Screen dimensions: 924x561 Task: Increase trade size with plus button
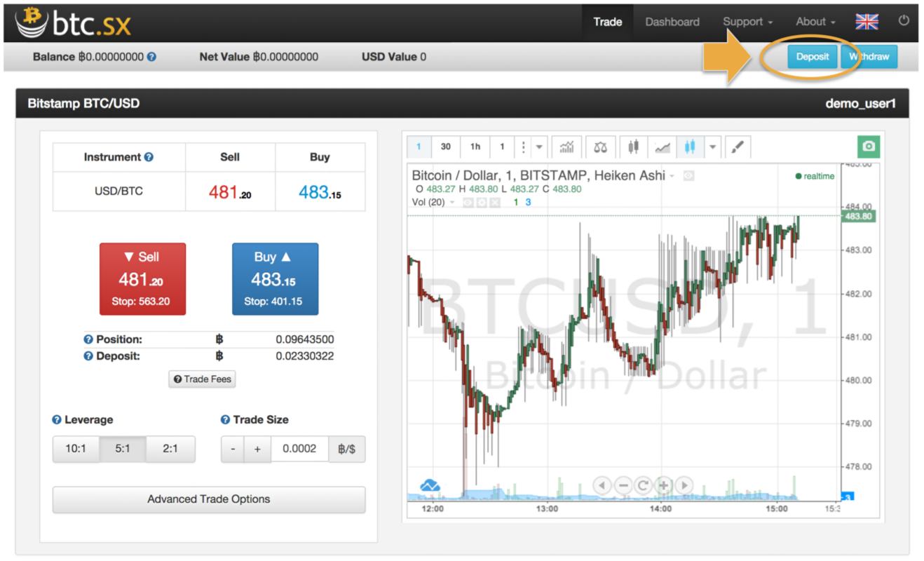pos(257,449)
